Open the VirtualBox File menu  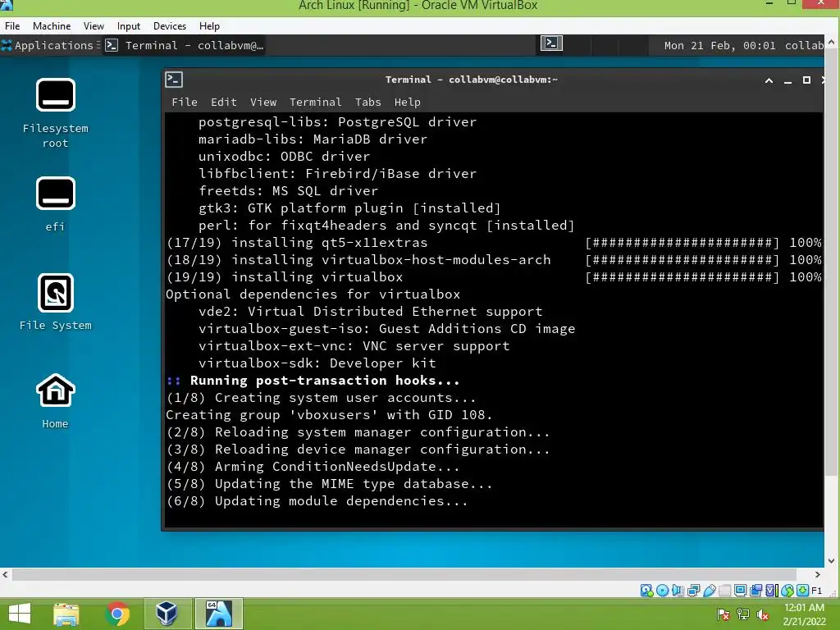click(12, 25)
